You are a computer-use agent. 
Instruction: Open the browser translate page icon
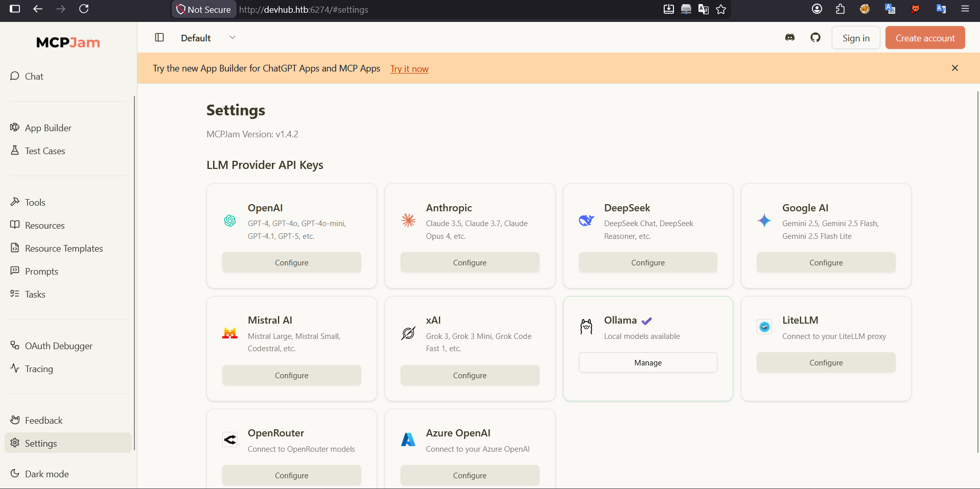[704, 9]
